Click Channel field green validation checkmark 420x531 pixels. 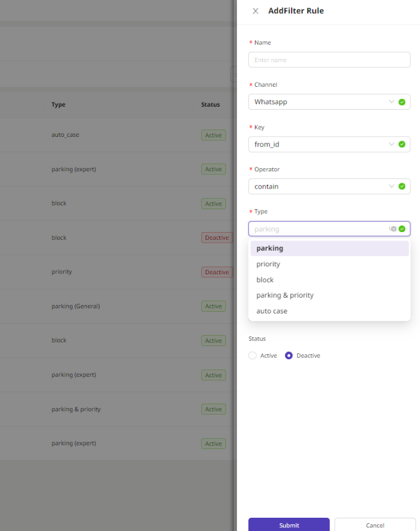pos(402,102)
